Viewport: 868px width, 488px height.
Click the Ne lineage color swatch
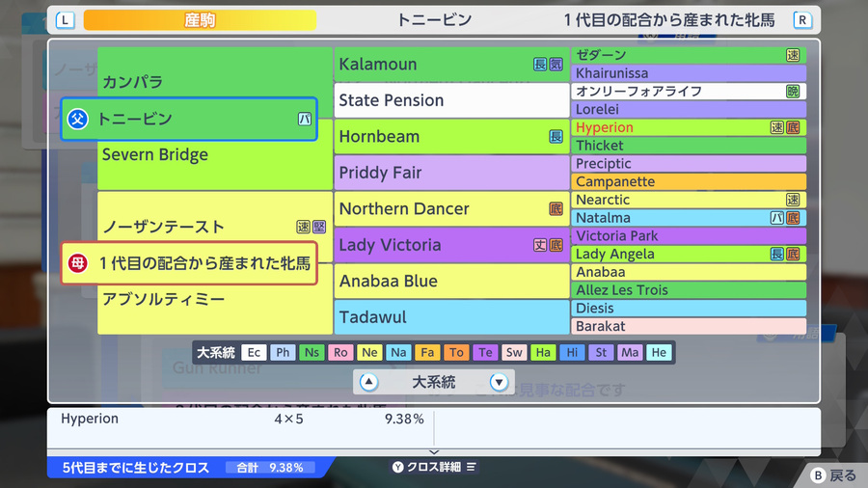click(x=369, y=352)
